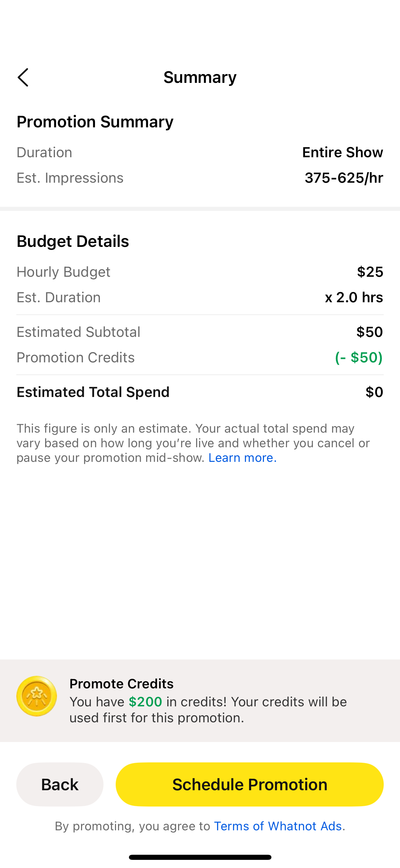Open Terms of Whatnot Ads link

click(x=278, y=826)
